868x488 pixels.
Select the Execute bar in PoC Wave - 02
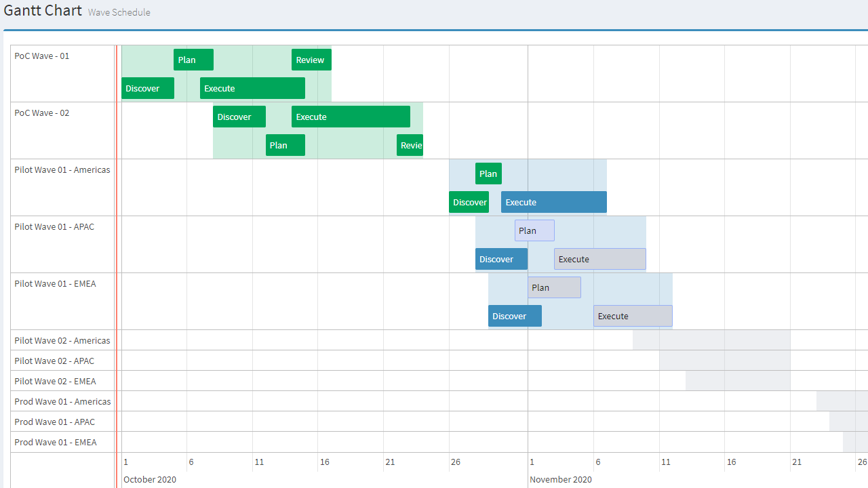[351, 117]
